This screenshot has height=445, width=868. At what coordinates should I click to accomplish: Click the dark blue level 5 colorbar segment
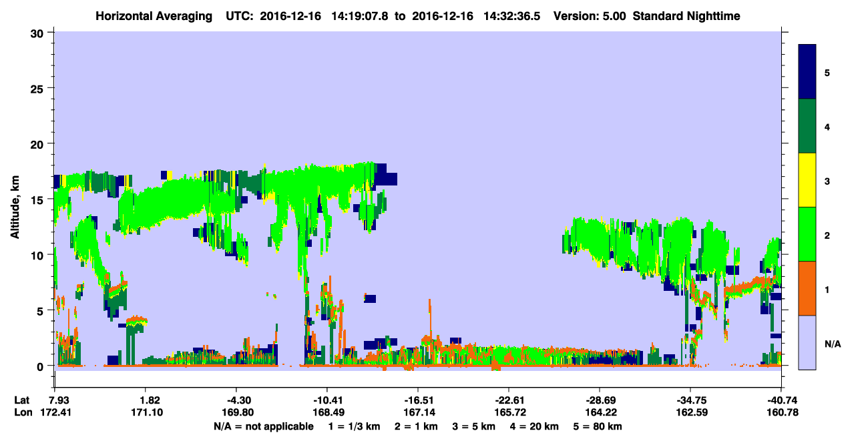click(x=807, y=72)
